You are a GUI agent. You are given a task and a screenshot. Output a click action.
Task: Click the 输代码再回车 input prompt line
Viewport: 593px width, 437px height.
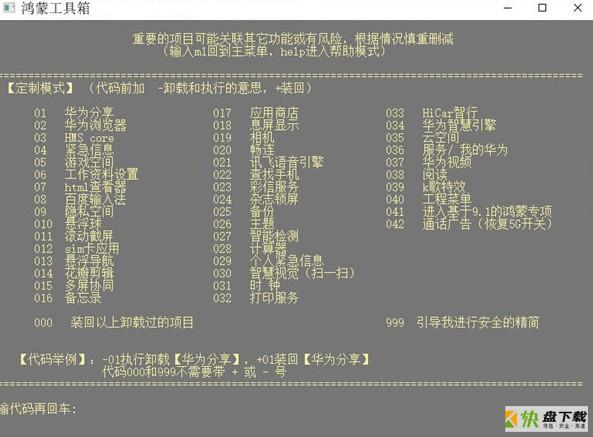pyautogui.click(x=39, y=409)
